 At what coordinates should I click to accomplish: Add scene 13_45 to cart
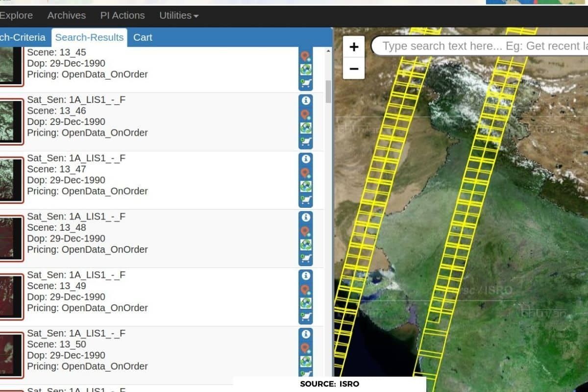(x=306, y=83)
